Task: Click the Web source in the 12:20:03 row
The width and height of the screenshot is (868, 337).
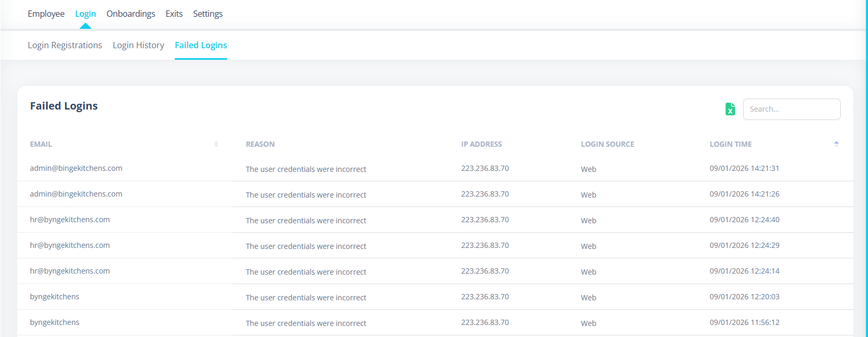Action: tap(588, 298)
